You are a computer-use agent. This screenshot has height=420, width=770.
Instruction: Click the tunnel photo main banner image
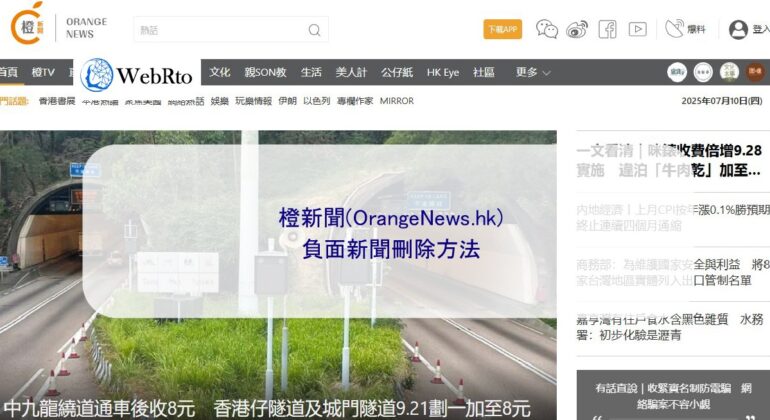278,275
